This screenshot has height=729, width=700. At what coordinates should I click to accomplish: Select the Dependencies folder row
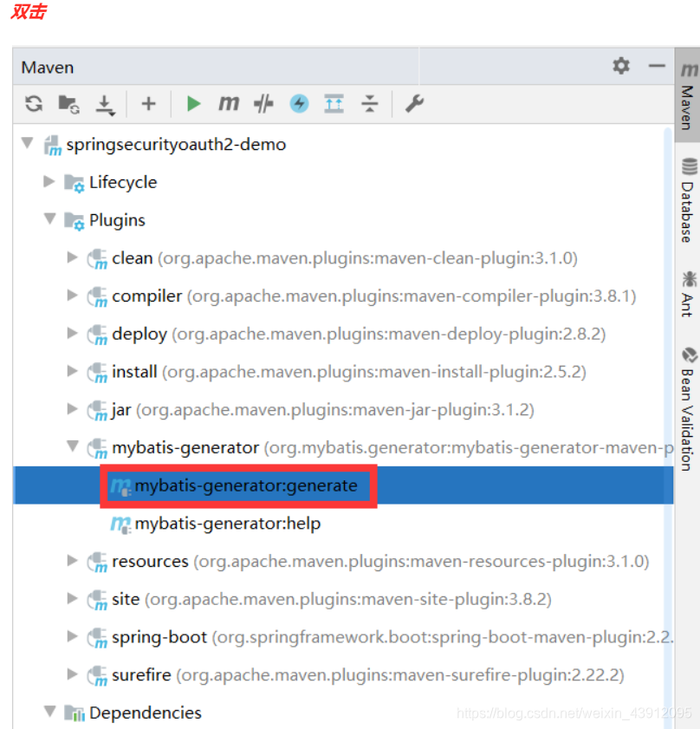[343, 712]
